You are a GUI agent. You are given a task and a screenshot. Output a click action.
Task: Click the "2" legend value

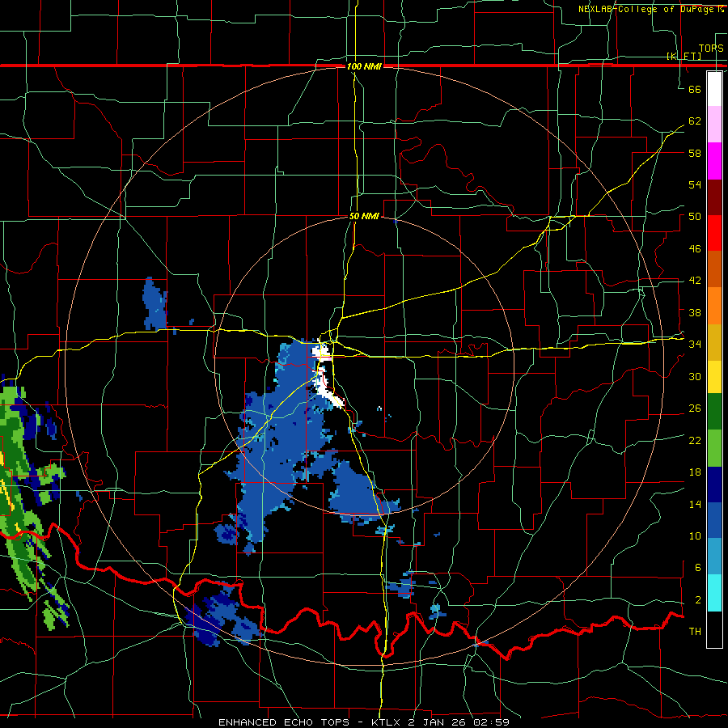[698, 600]
